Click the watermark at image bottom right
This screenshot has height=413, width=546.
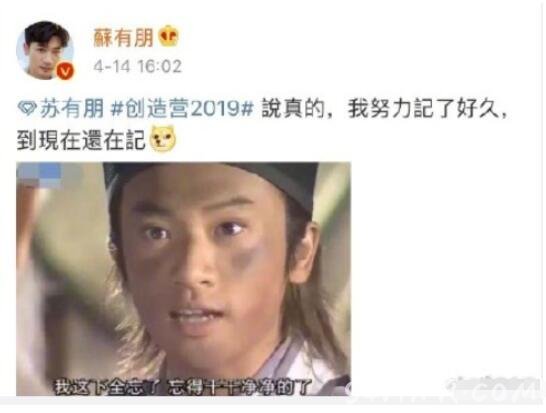[494, 388]
